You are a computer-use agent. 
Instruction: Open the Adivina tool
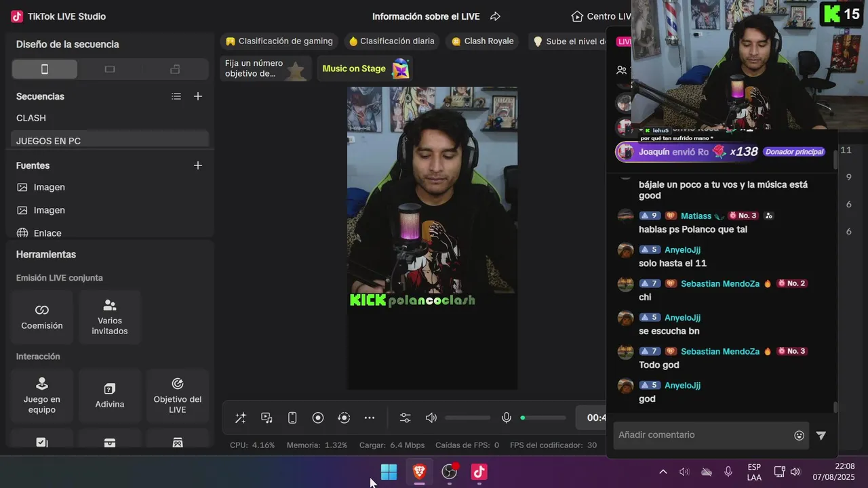pos(110,395)
